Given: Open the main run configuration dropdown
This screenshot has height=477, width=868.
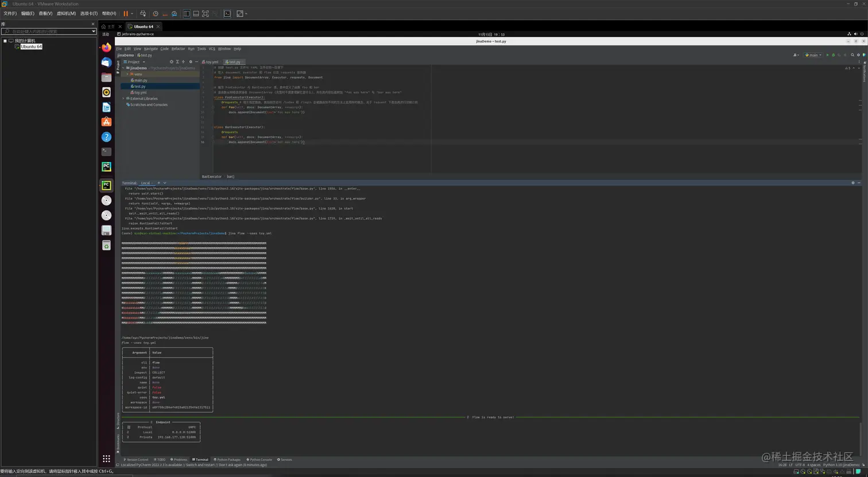Looking at the screenshot, I should 813,55.
